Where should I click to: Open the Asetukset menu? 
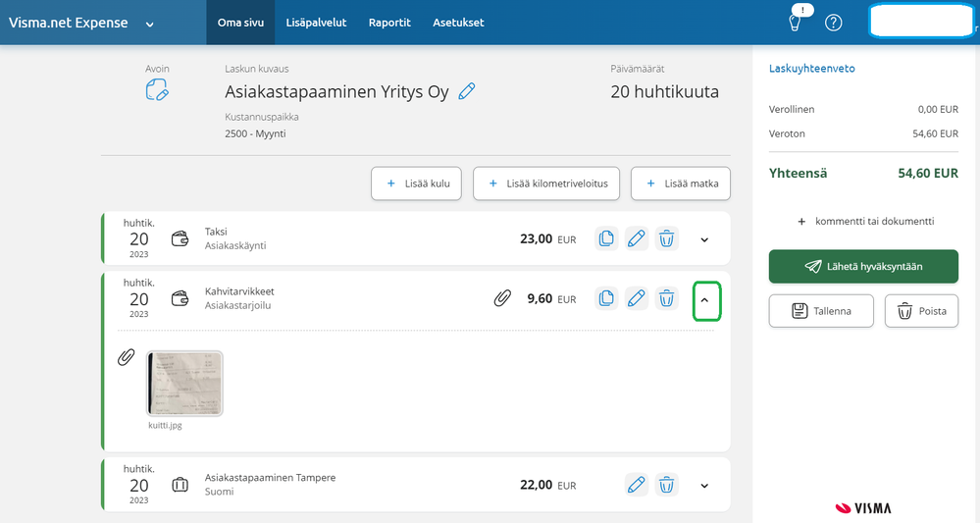coord(458,23)
